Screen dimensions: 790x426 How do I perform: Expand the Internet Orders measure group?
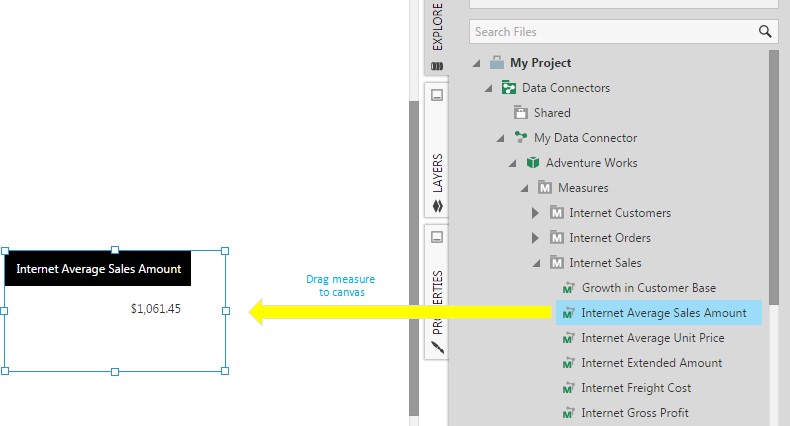pos(535,238)
